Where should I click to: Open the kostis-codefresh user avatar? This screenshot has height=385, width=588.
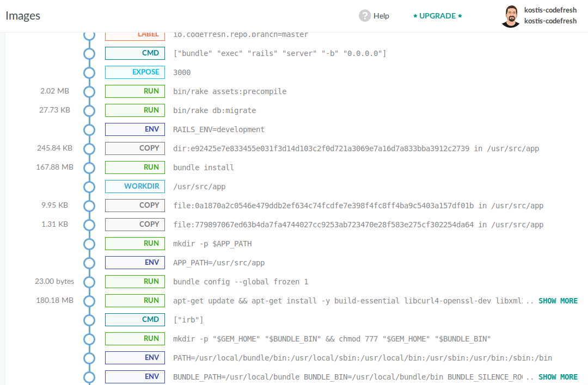tap(510, 16)
